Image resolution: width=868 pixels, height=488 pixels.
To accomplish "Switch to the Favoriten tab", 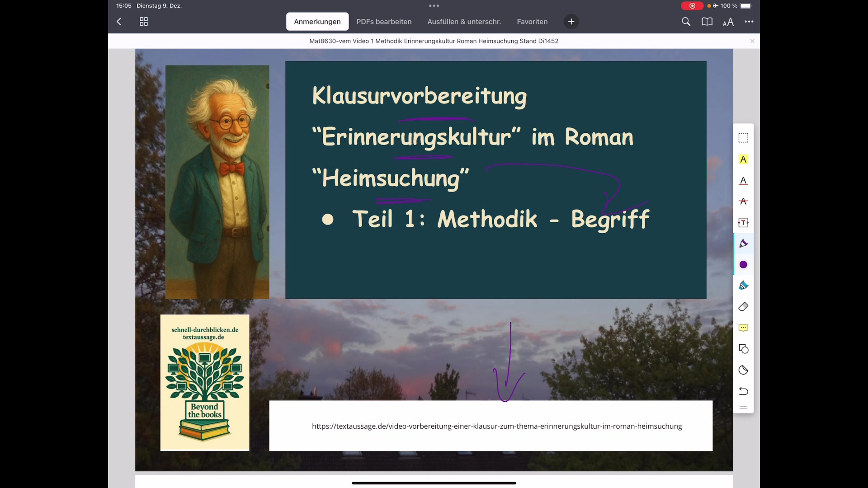I will pos(532,21).
